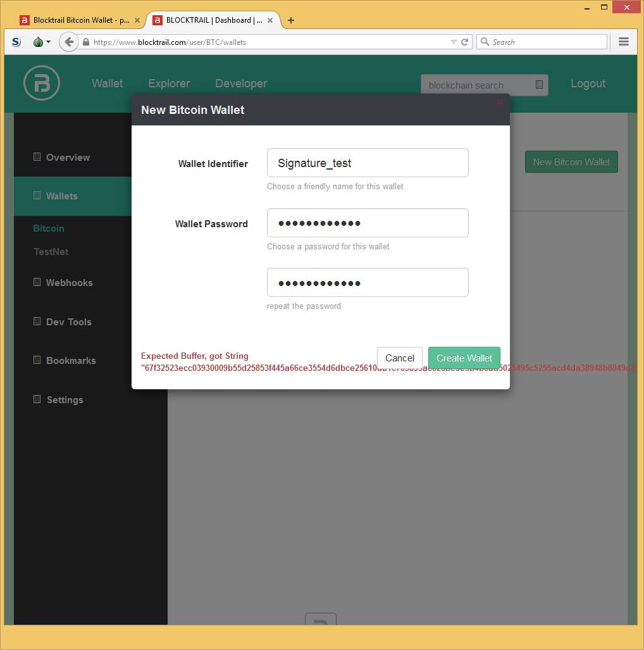Switch to Blocktrail Bitcoin Wallet tab
Image resolution: width=644 pixels, height=650 pixels.
click(79, 20)
